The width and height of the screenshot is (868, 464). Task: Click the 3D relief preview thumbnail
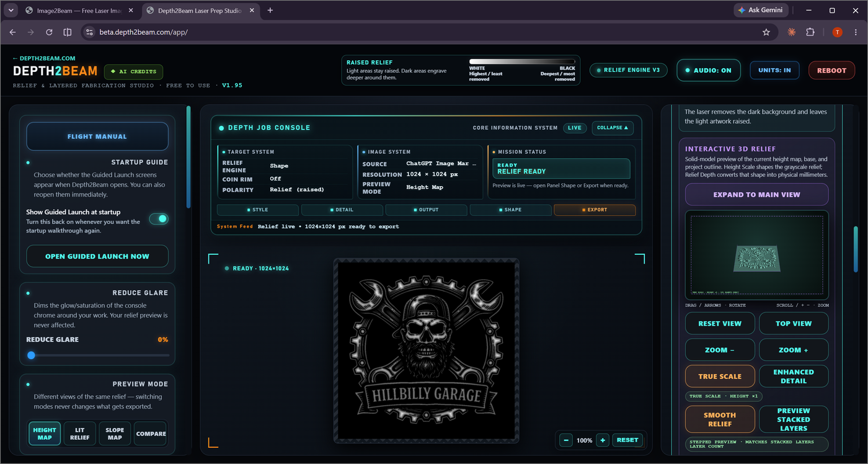click(x=756, y=255)
